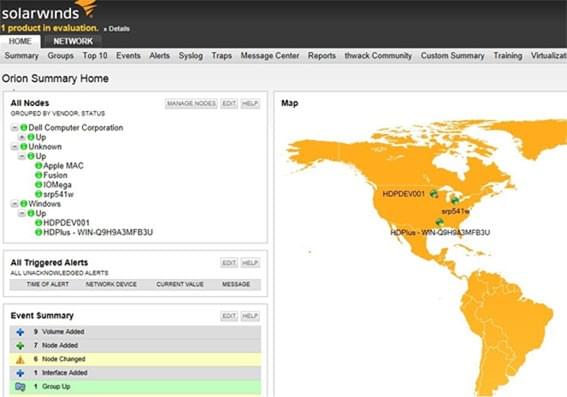
Task: Select the IOMega node
Action: (57, 185)
